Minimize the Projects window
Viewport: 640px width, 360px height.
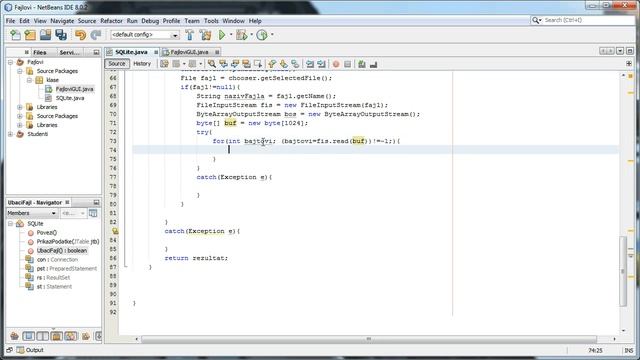[x=96, y=52]
